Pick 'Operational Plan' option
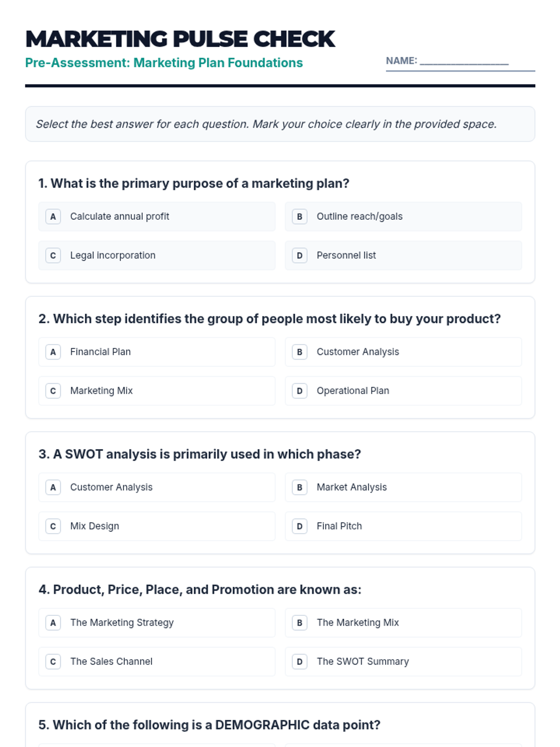Image resolution: width=560 pixels, height=747 pixels. coord(403,391)
